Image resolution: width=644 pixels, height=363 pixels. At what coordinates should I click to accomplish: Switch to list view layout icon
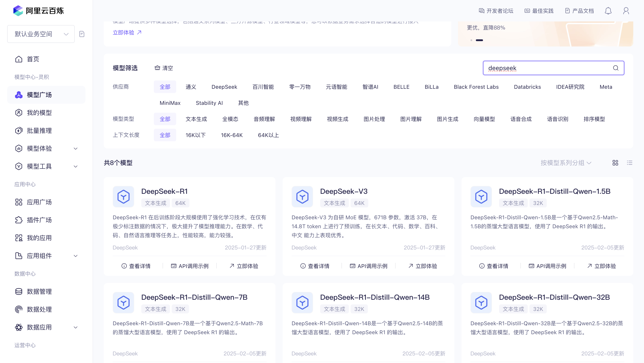tap(629, 163)
